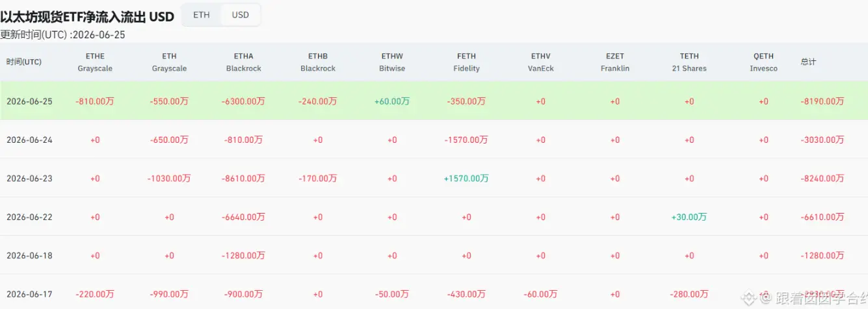The image size is (868, 309).
Task: Click the ETHA Blackrock column header
Action: [244, 62]
